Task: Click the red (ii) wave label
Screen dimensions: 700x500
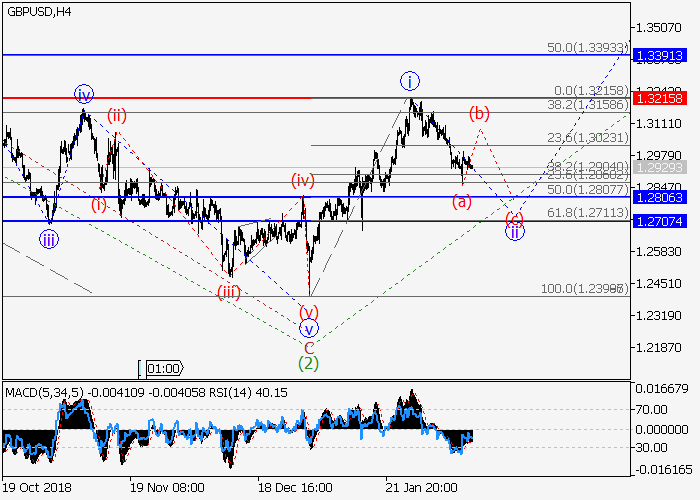Action: coord(117,116)
